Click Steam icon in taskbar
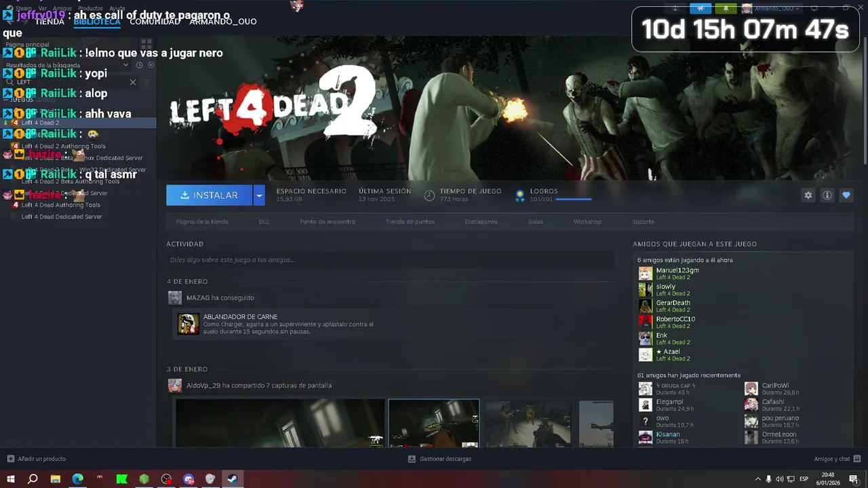Screen dimensions: 868x488 tap(232, 479)
